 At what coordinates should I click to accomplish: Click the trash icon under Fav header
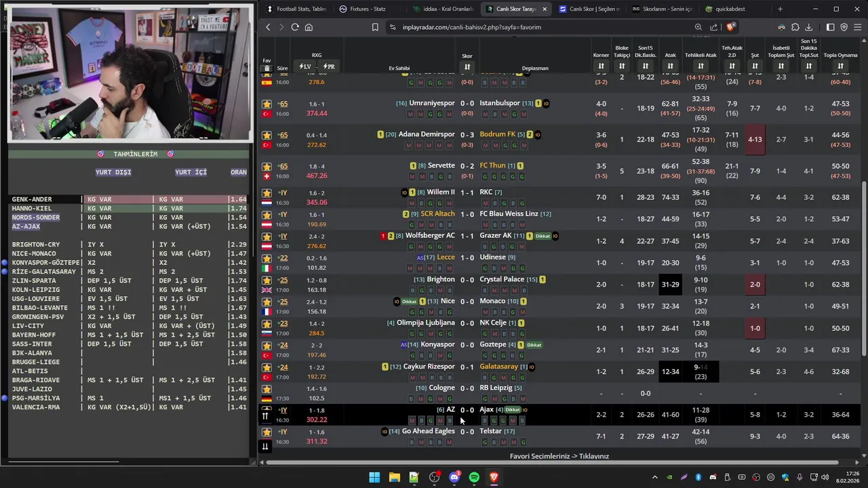point(267,68)
